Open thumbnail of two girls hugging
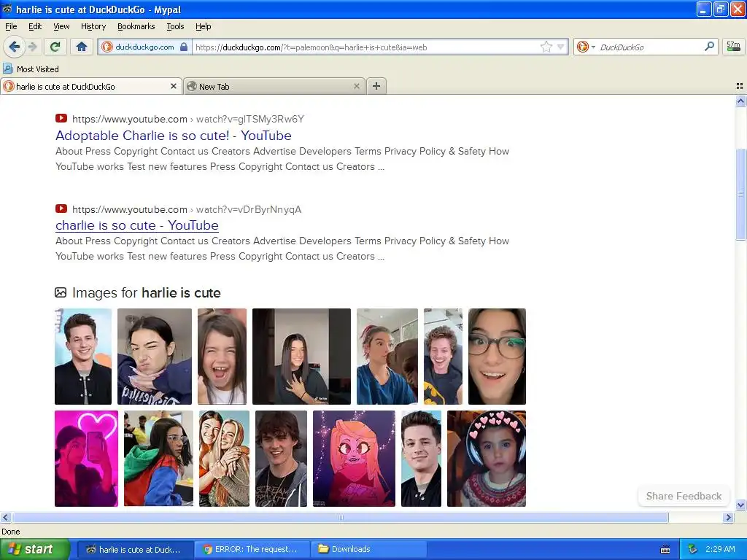Image resolution: width=747 pixels, height=560 pixels. point(225,459)
